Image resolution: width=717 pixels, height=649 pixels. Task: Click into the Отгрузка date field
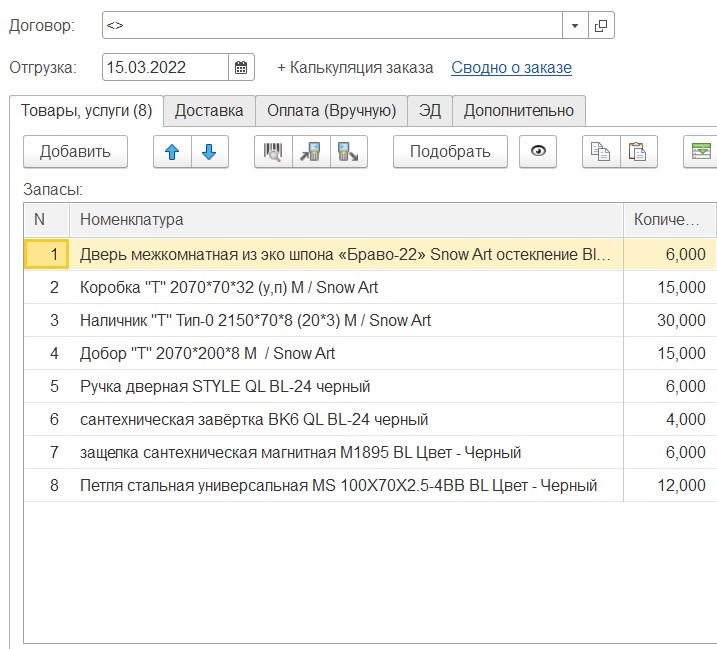pyautogui.click(x=165, y=68)
